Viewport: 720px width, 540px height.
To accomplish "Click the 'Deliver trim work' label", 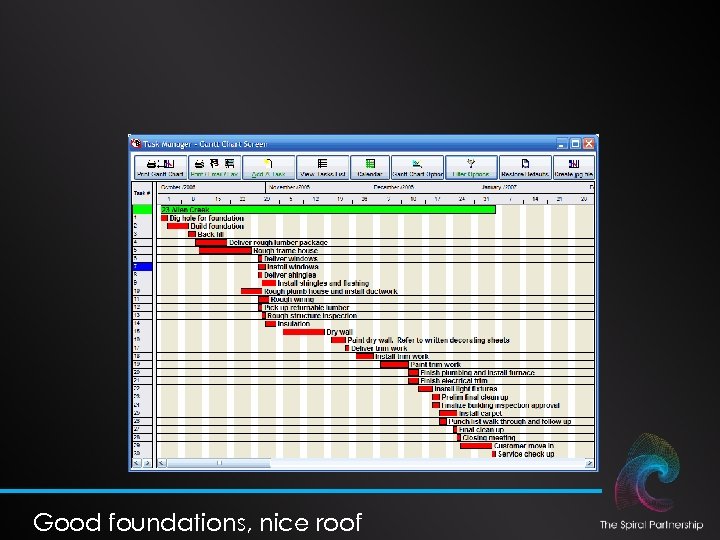I will coord(379,349).
